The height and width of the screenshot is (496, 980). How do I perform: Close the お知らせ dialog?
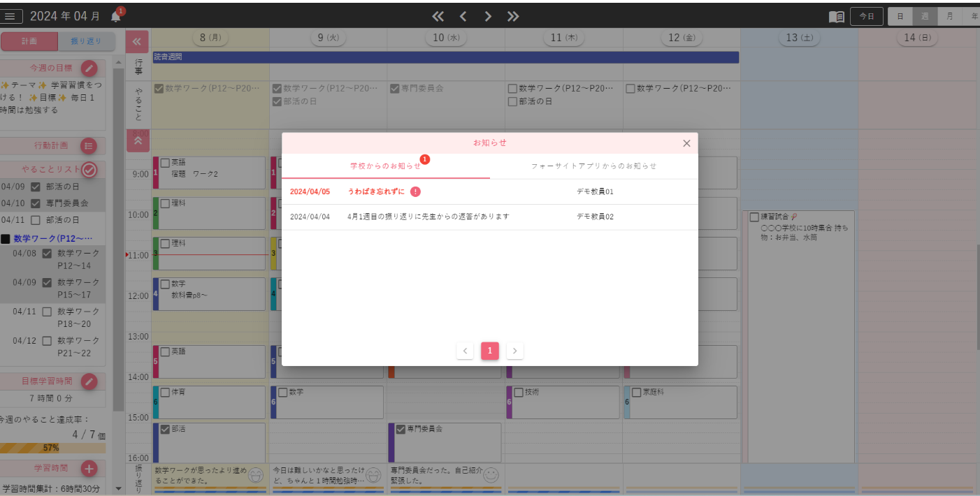point(686,143)
